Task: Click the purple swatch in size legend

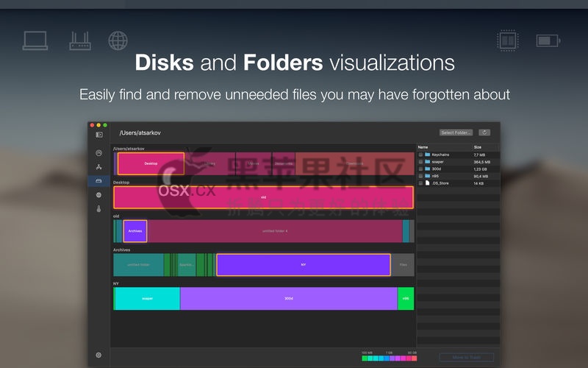Action: pos(392,358)
